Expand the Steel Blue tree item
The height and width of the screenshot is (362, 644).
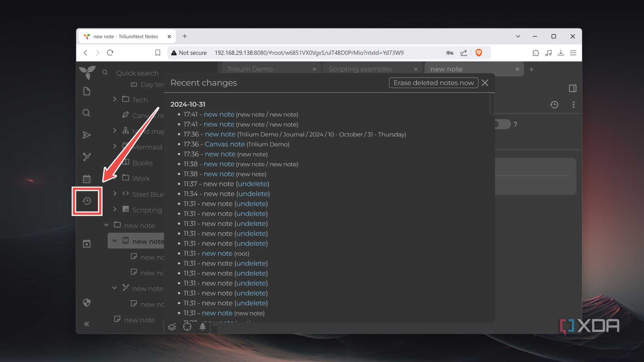(x=114, y=193)
